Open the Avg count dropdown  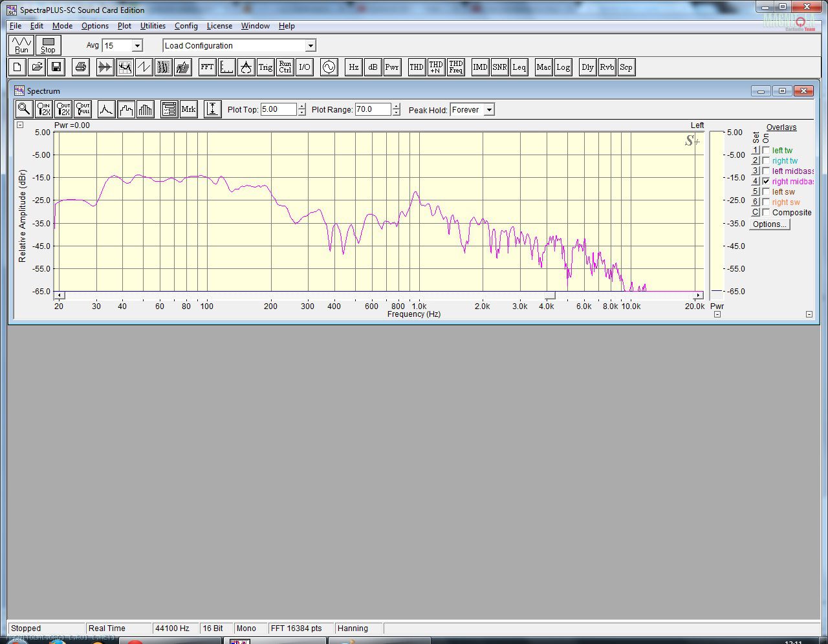[x=137, y=46]
